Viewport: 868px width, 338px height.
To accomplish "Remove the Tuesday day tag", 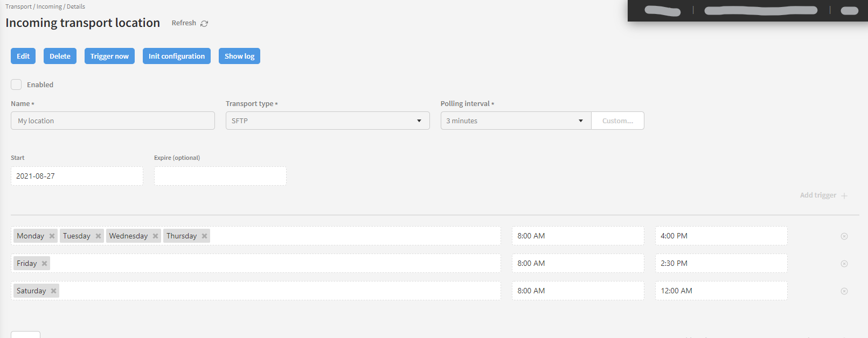I will [x=99, y=236].
